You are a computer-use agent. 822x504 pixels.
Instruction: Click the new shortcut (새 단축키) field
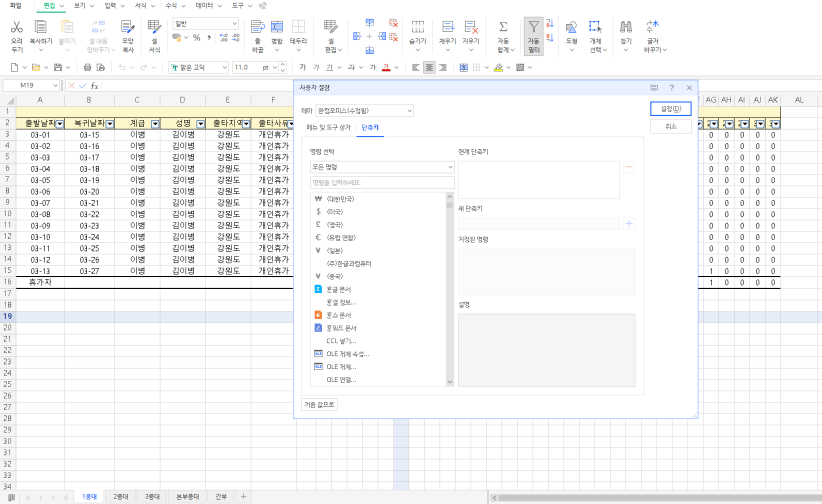[539, 224]
